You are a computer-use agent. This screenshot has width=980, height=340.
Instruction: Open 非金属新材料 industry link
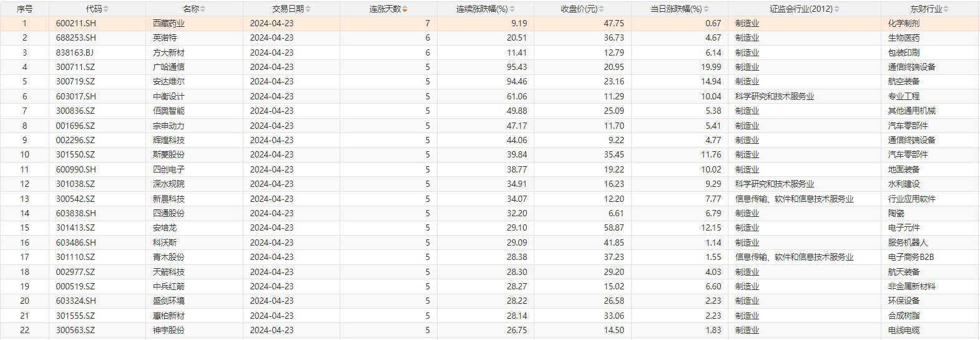(912, 286)
